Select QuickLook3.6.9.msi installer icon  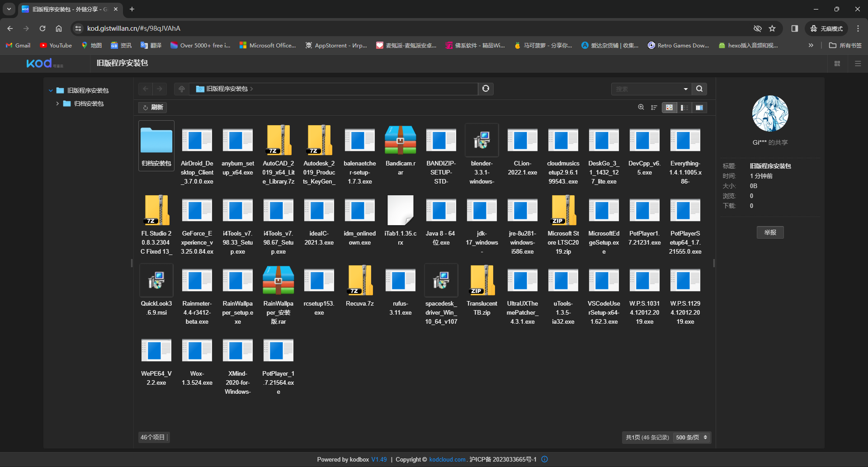click(x=156, y=280)
